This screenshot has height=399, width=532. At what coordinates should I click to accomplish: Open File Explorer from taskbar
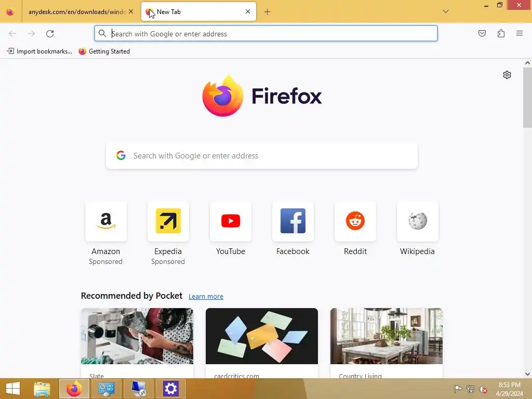(x=42, y=389)
